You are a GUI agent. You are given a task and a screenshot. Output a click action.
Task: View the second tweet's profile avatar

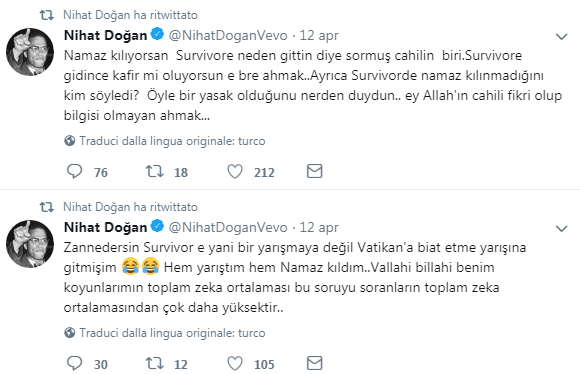[x=30, y=244]
